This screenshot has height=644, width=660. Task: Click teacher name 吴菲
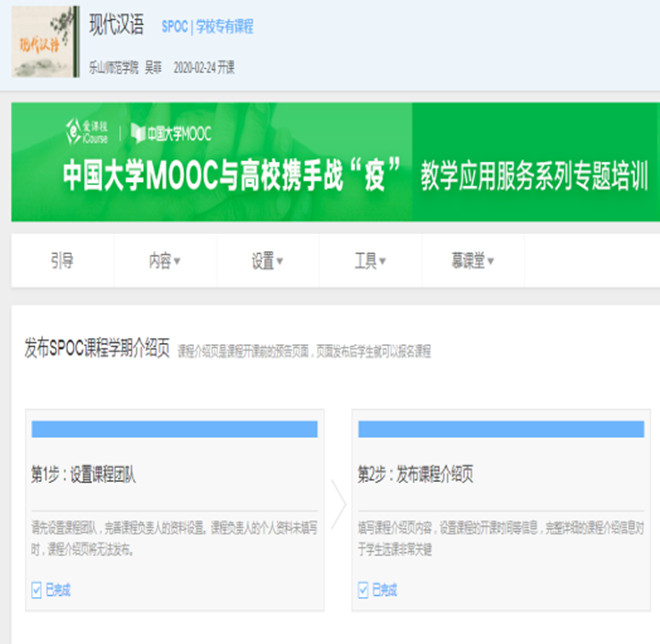pyautogui.click(x=153, y=67)
